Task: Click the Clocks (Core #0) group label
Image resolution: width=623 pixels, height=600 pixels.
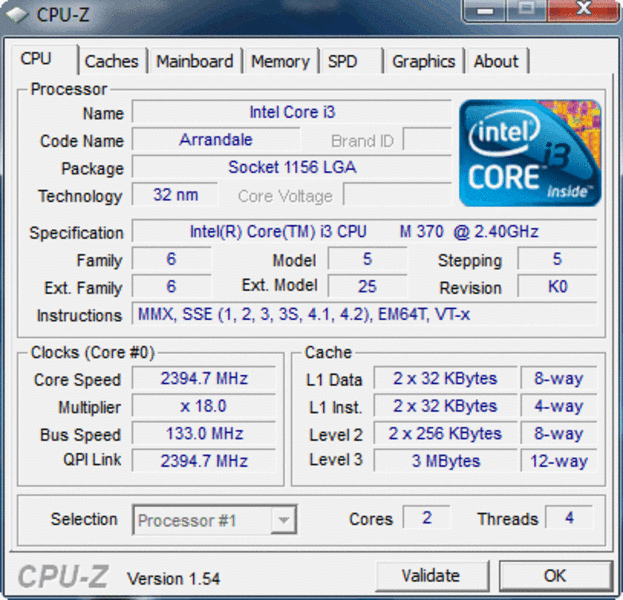Action: [x=93, y=352]
